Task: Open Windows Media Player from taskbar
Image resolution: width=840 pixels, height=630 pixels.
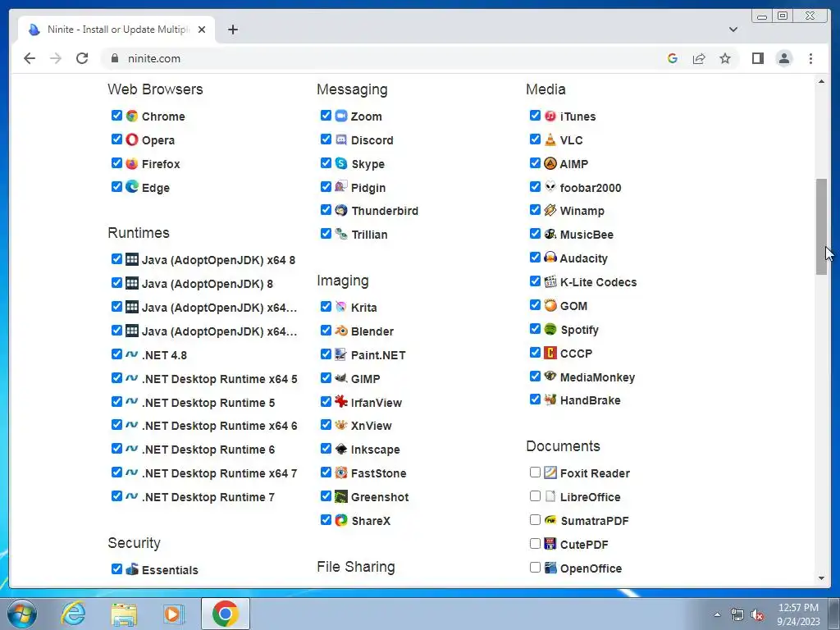Action: tap(174, 614)
